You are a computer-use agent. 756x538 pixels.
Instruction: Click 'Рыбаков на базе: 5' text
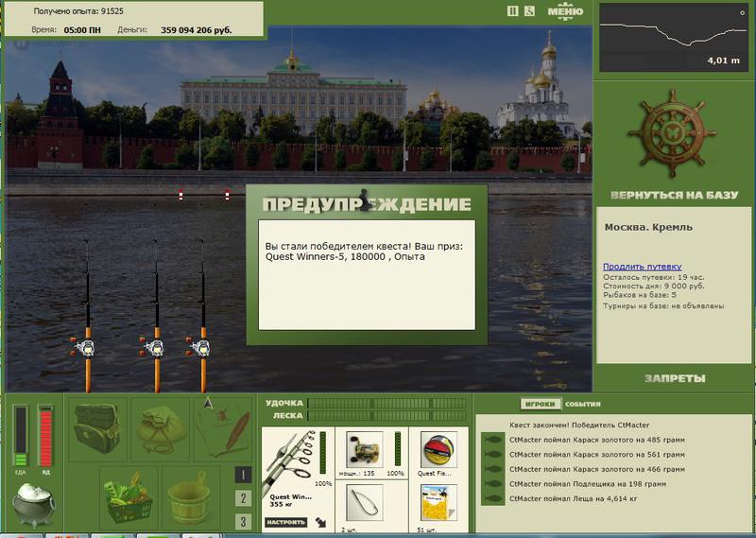[x=640, y=295]
